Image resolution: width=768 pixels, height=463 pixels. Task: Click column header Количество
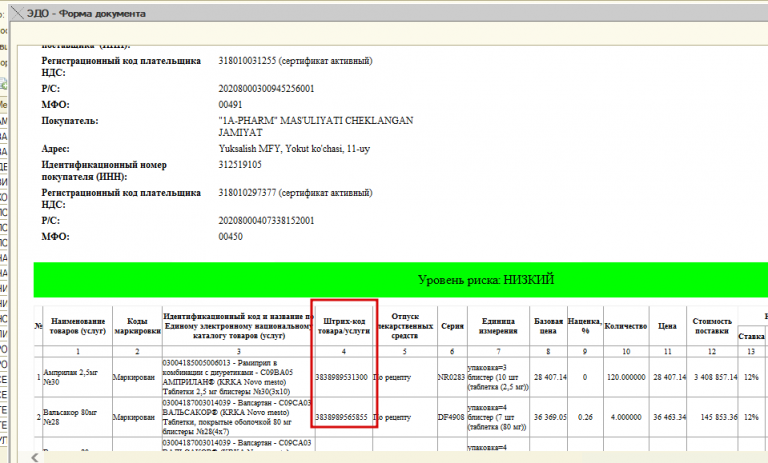pyautogui.click(x=626, y=326)
